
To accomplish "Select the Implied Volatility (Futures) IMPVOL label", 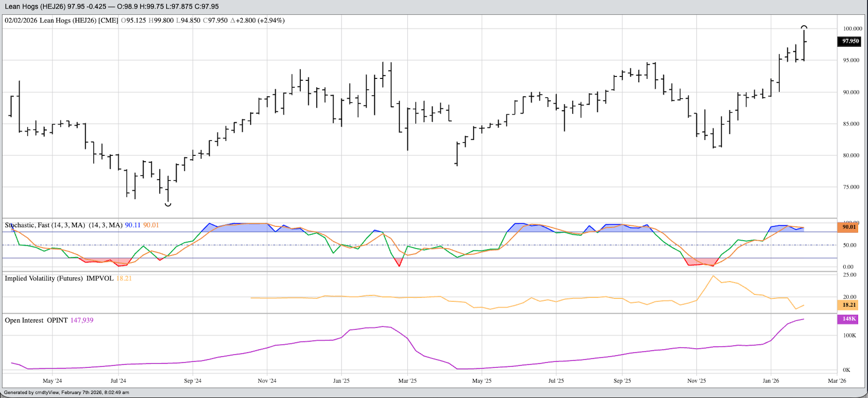I will pyautogui.click(x=59, y=278).
